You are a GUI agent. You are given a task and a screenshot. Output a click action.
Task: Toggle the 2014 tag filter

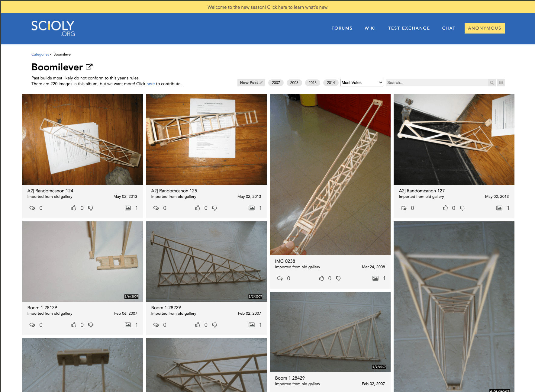[x=331, y=82]
